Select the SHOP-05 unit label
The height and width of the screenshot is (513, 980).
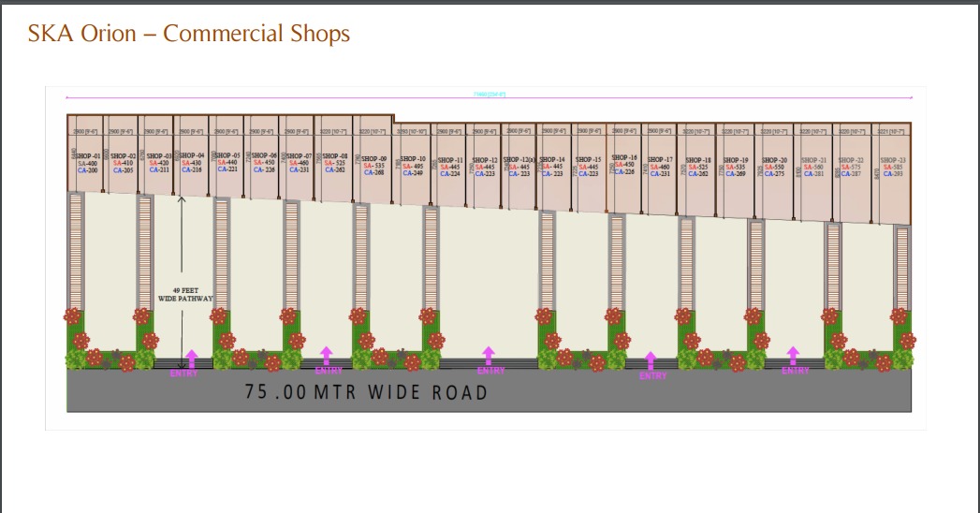pyautogui.click(x=228, y=155)
